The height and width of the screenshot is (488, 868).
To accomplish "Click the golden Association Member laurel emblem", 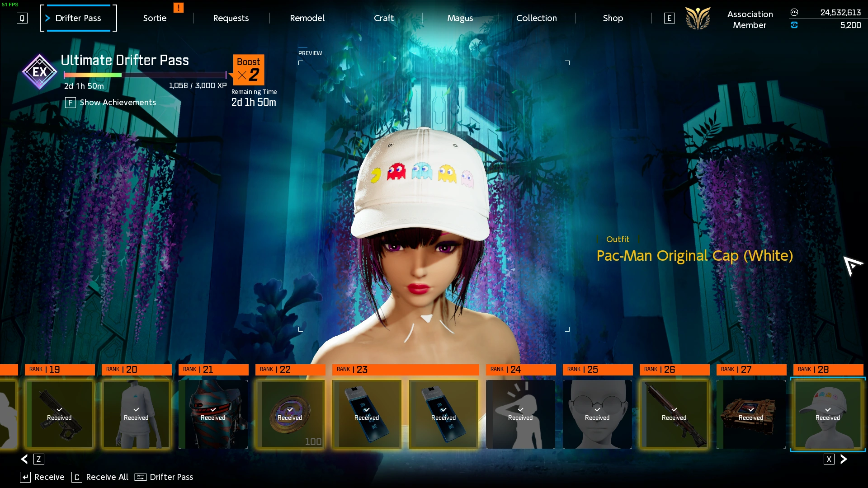I will 698,19.
